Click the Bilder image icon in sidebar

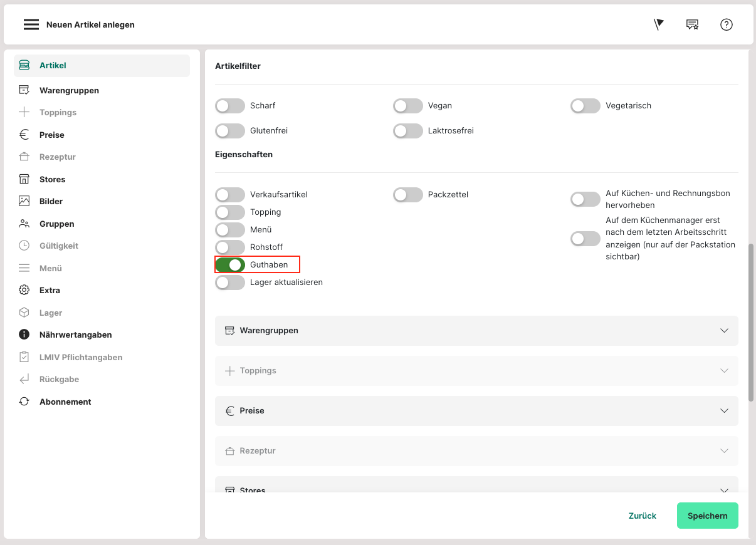pyautogui.click(x=24, y=201)
